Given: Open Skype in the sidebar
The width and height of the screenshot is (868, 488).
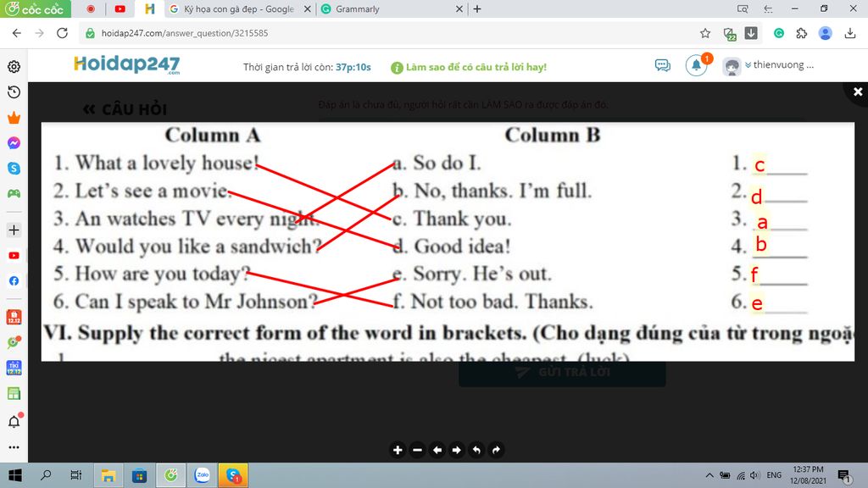Looking at the screenshot, I should (14, 169).
